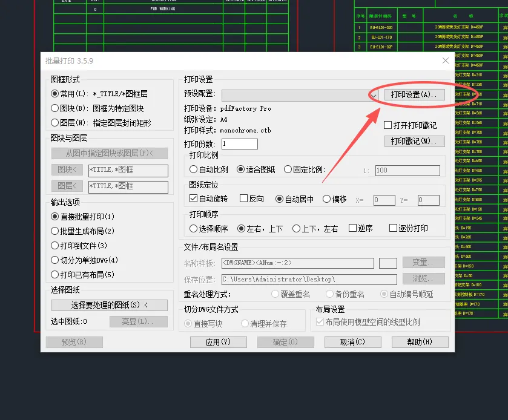Click the 打印份数 input field
Screen dimensions: 508x420
pos(240,144)
